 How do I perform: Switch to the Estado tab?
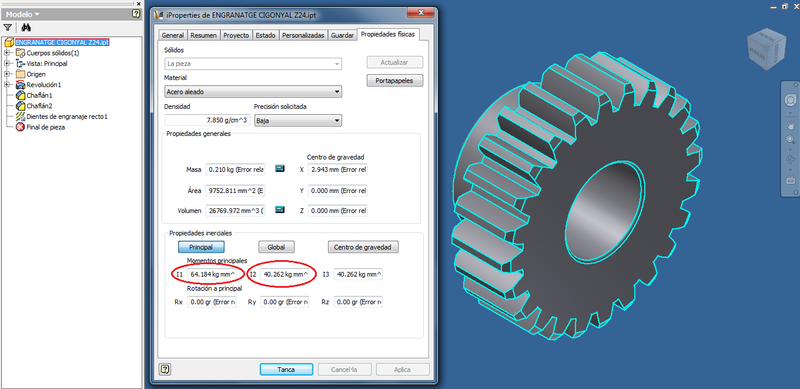click(265, 35)
